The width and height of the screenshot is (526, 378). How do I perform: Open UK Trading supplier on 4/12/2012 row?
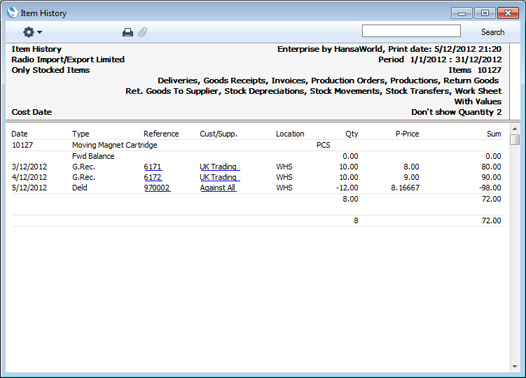(x=219, y=177)
